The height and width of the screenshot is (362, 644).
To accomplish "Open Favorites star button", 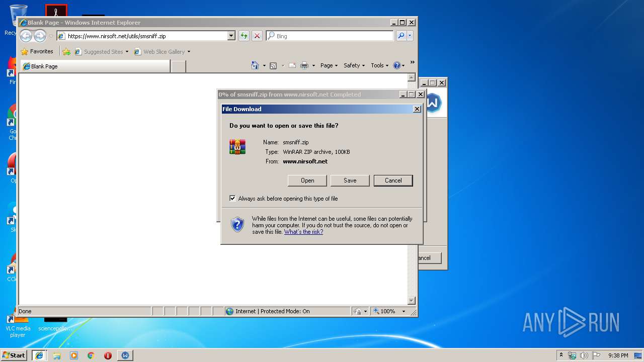I will coord(24,51).
